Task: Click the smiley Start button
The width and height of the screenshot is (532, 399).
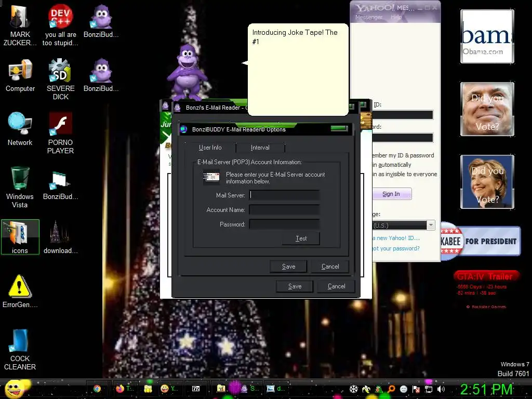Action: [14, 389]
